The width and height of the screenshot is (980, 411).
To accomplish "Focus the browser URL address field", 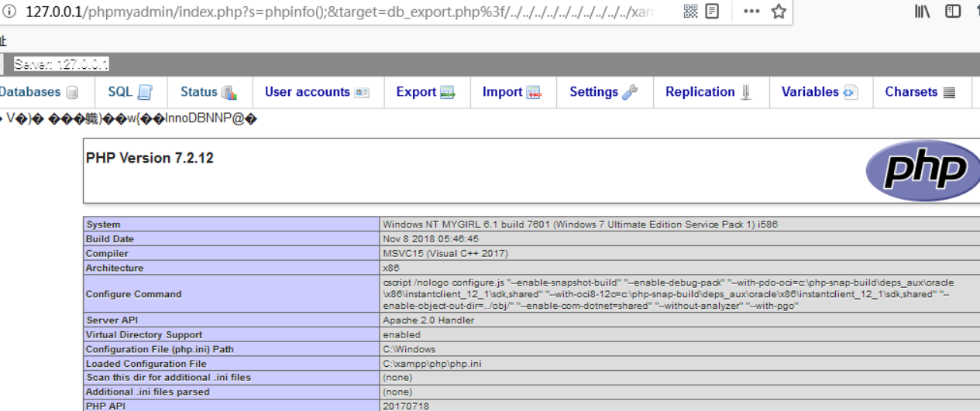I will click(x=339, y=12).
